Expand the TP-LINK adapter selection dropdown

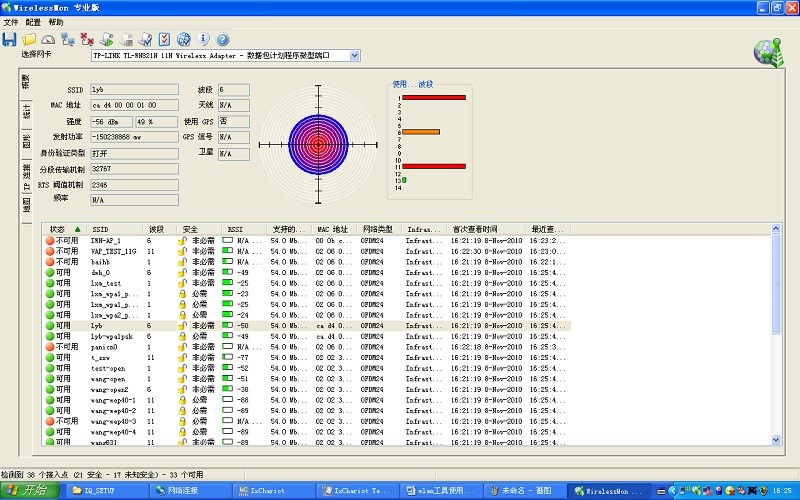click(354, 56)
